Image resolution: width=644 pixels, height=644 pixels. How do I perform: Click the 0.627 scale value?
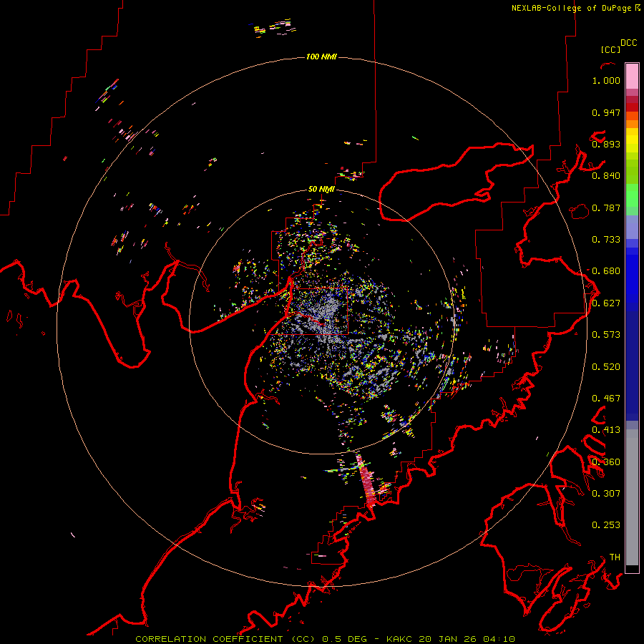pyautogui.click(x=606, y=303)
